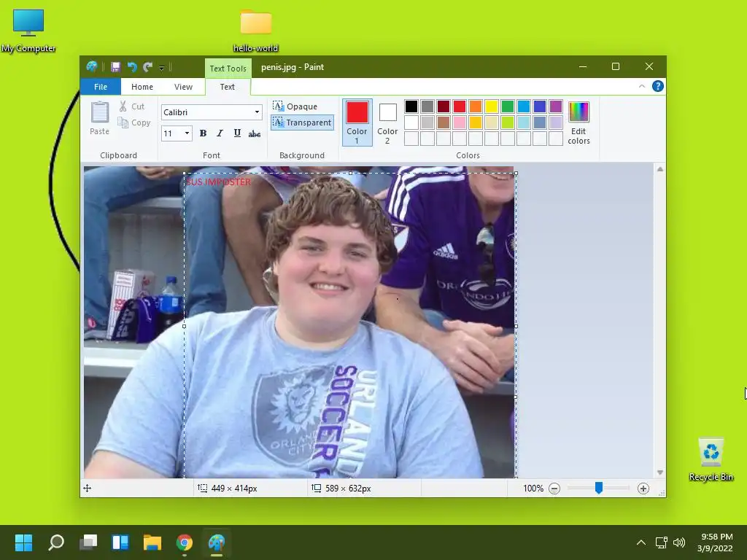Select the My Computer desktop icon
This screenshot has width=747, height=560.
[x=28, y=30]
